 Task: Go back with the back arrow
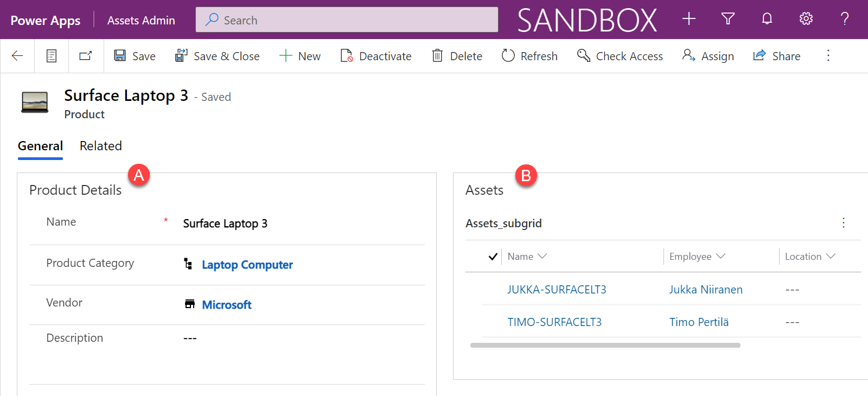pyautogui.click(x=17, y=56)
